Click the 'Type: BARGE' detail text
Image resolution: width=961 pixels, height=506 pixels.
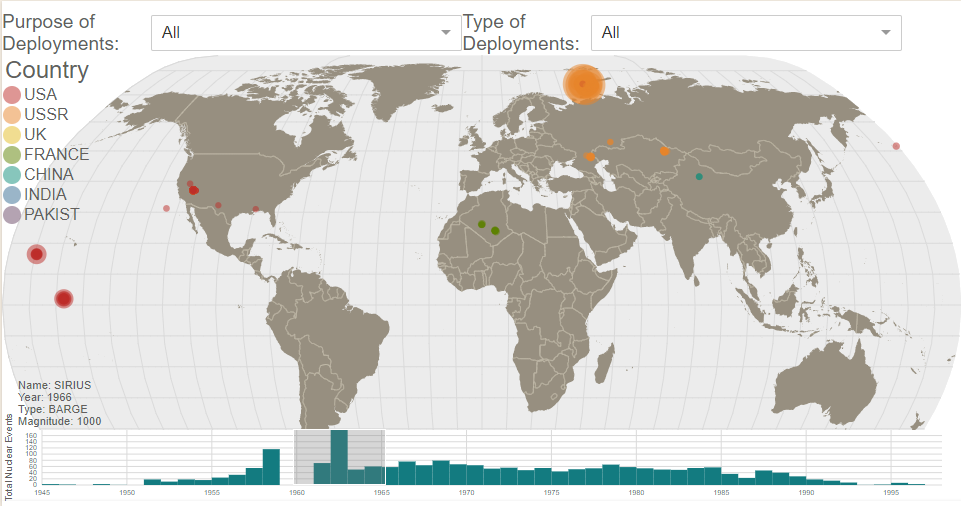pos(53,409)
